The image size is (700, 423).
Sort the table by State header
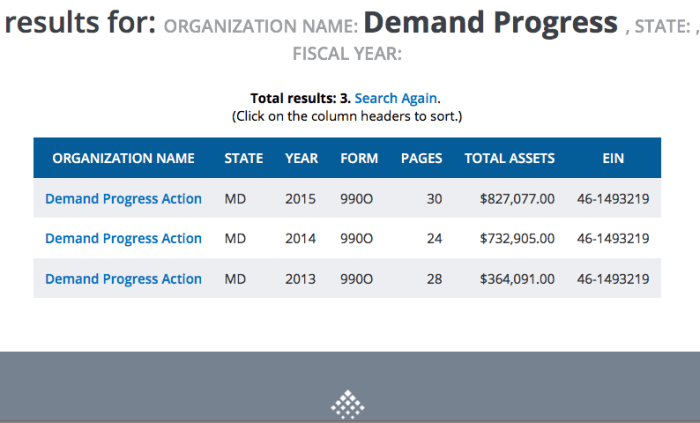[243, 158]
